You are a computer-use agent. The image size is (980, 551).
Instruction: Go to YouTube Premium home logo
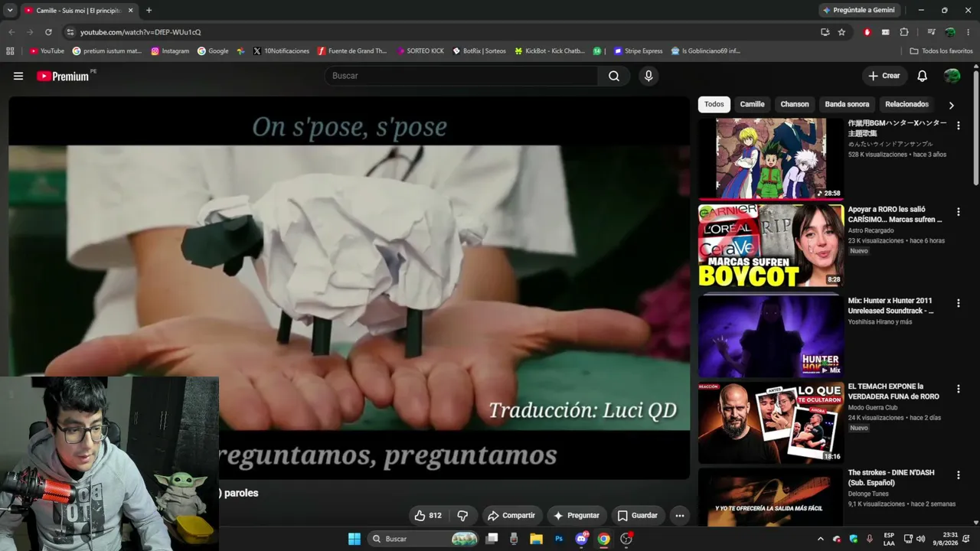(x=64, y=76)
